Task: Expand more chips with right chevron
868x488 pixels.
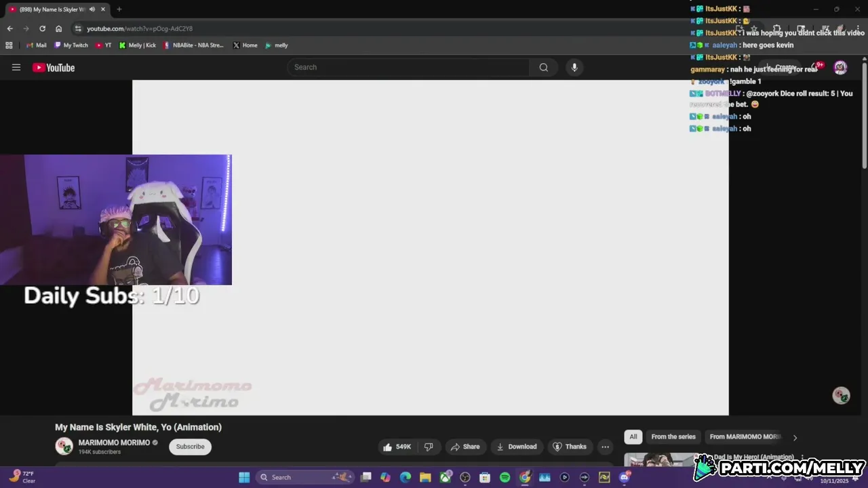Action: pyautogui.click(x=795, y=437)
